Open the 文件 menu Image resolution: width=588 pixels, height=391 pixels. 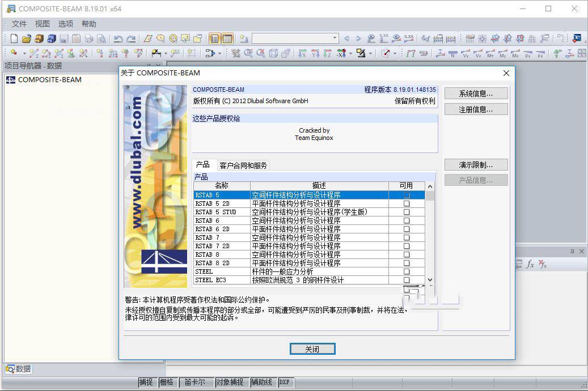tap(19, 24)
